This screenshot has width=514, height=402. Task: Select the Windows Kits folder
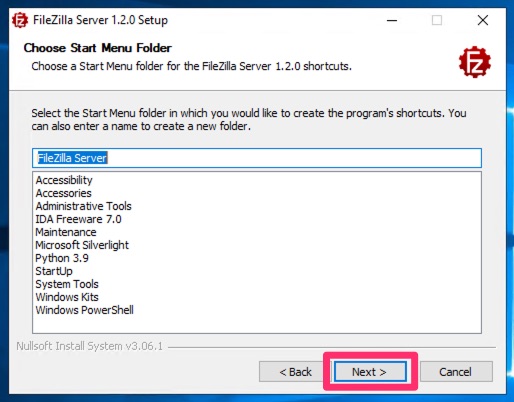tap(67, 297)
